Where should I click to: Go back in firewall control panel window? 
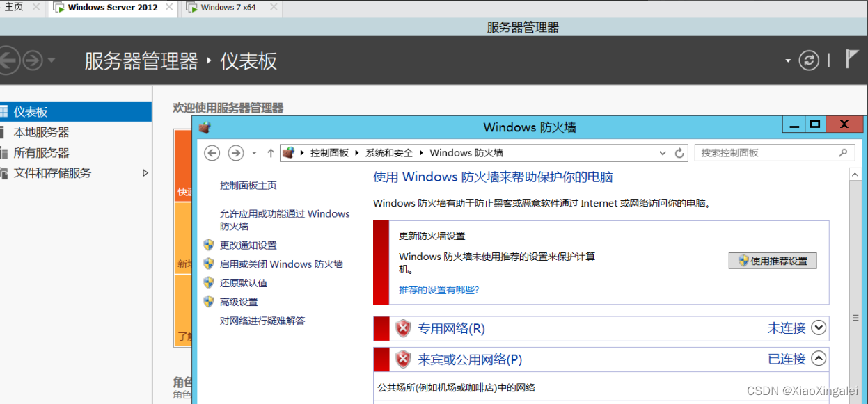tap(212, 153)
